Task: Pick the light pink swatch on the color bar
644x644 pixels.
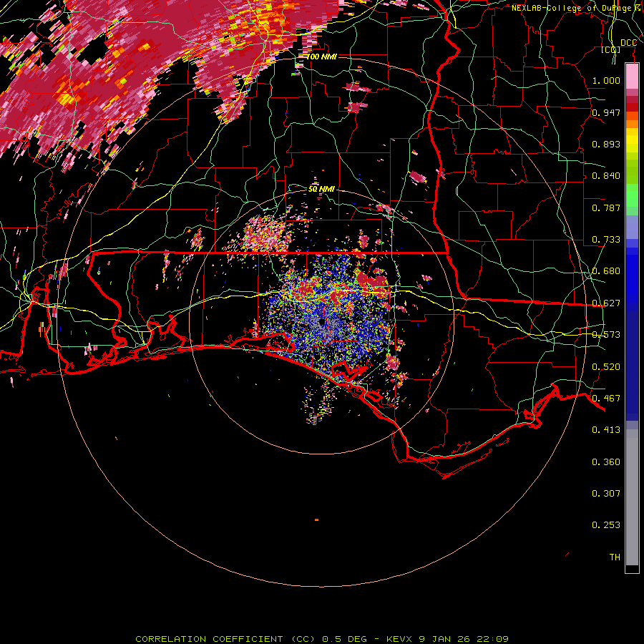Action: [x=632, y=77]
